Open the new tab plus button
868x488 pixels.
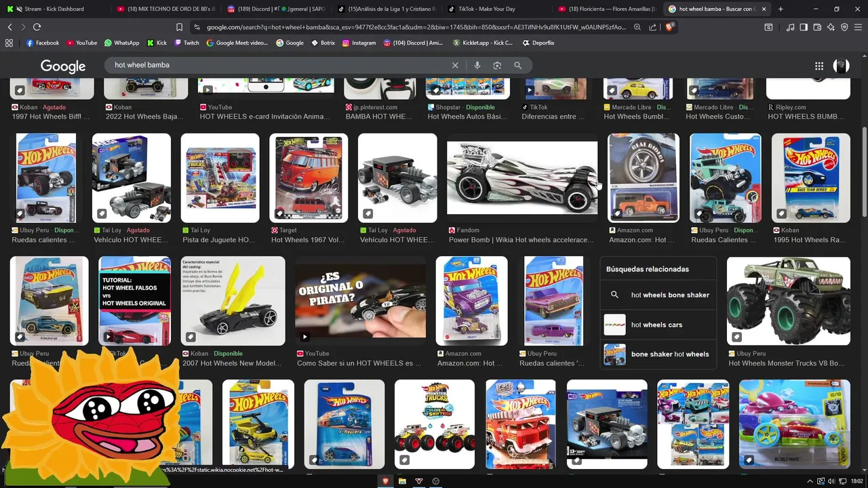click(781, 9)
